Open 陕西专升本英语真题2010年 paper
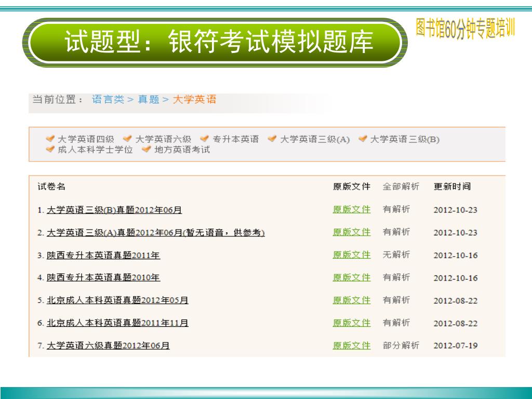 click(x=103, y=278)
